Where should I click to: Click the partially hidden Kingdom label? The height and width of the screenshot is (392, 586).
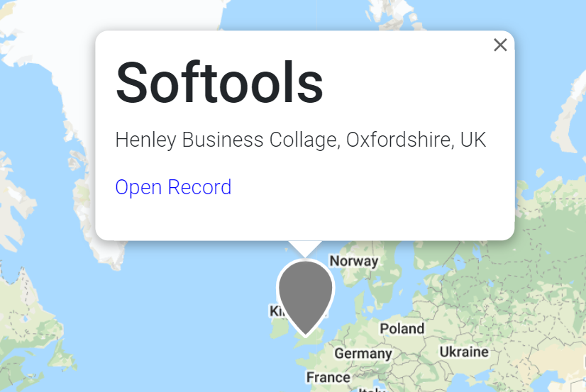[275, 311]
